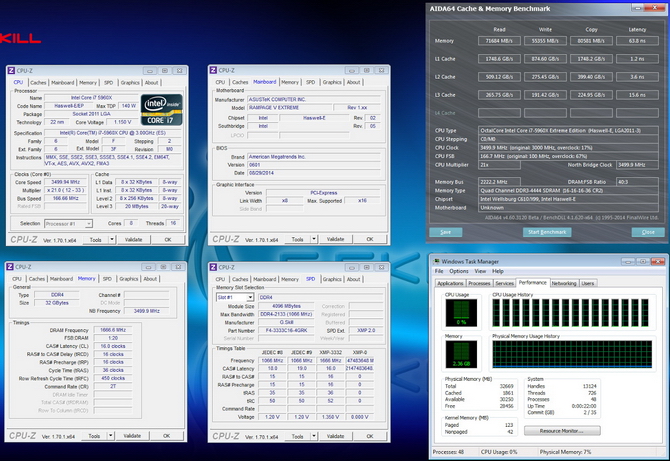Open the Services tab in Task Manager
Image resolution: width=670 pixels, height=461 pixels.
(x=504, y=283)
